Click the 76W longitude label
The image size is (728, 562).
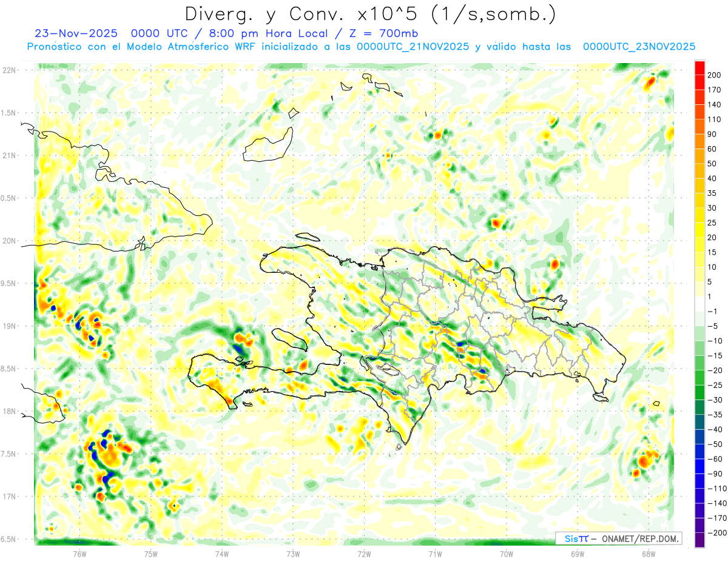[79, 554]
